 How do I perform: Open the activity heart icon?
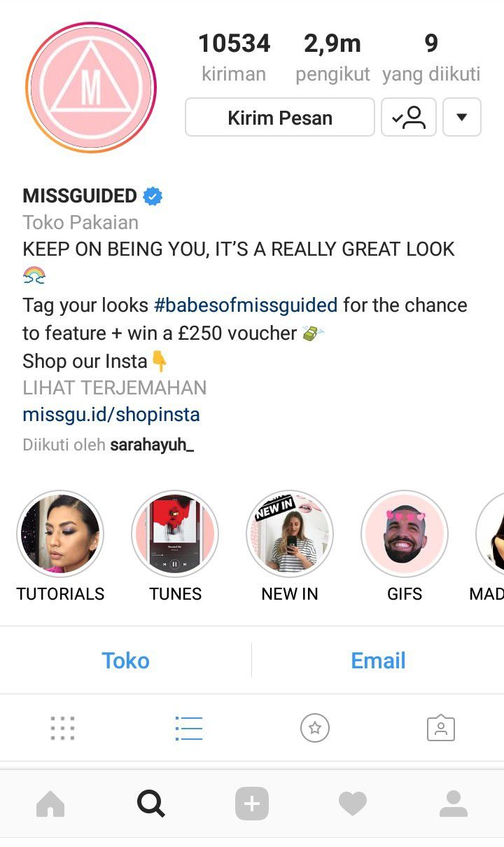353,804
